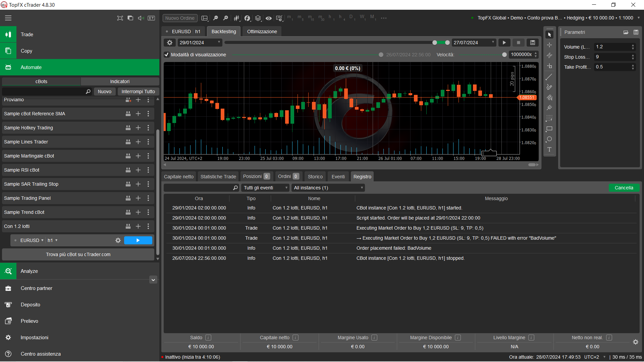Open the account selector dropdown arrow
644x362 pixels.
tap(638, 18)
